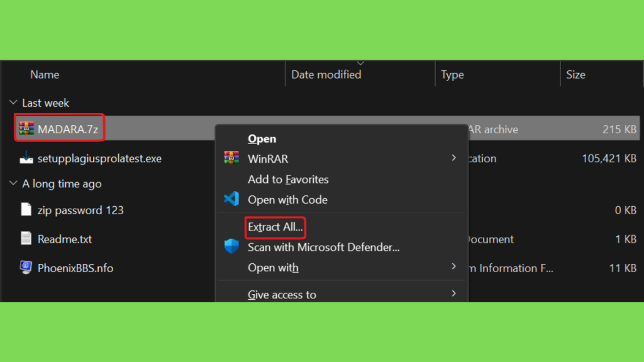The image size is (644, 362).
Task: Select Open in the context menu
Action: click(262, 139)
